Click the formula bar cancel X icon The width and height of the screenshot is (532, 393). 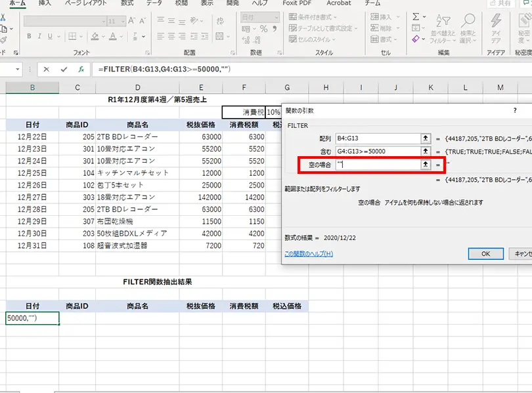pyautogui.click(x=47, y=69)
